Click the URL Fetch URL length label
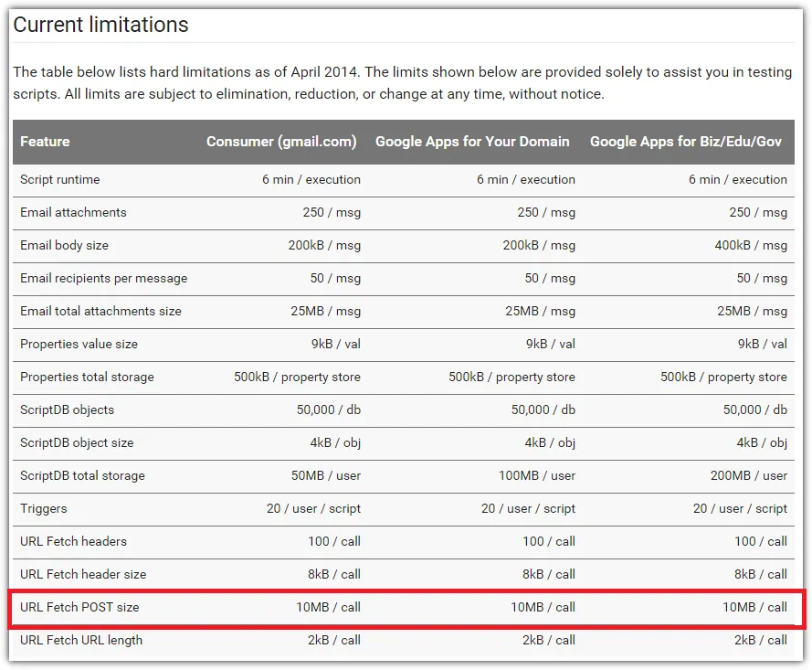 coord(80,640)
